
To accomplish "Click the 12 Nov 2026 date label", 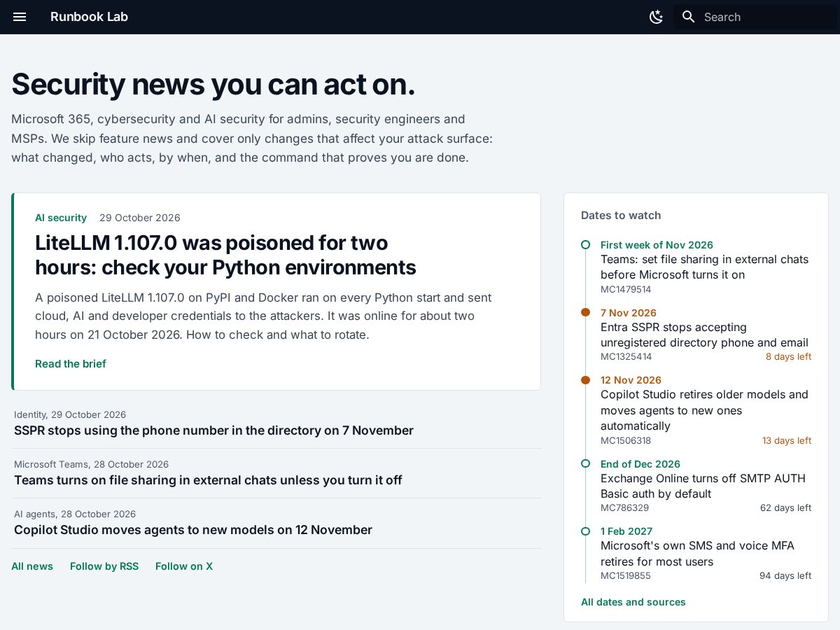I will (x=631, y=380).
